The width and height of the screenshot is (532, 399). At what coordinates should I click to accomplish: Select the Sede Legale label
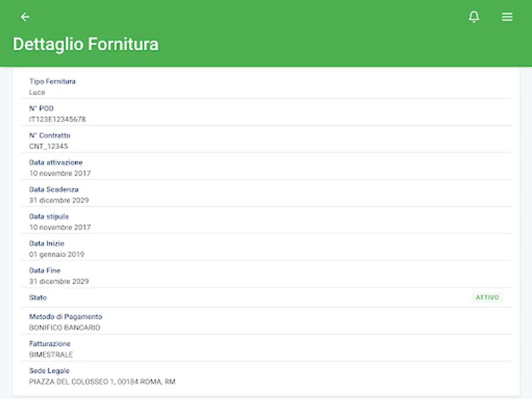49,371
